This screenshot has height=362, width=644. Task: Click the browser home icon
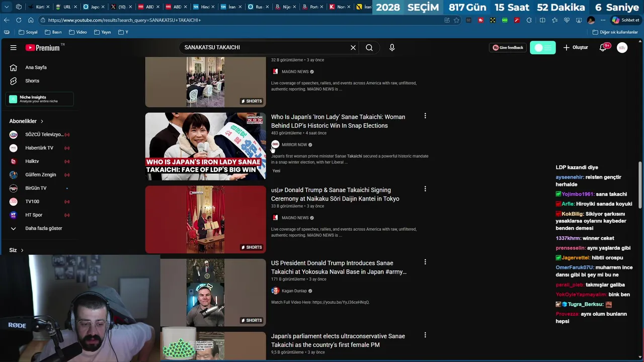pos(31,20)
